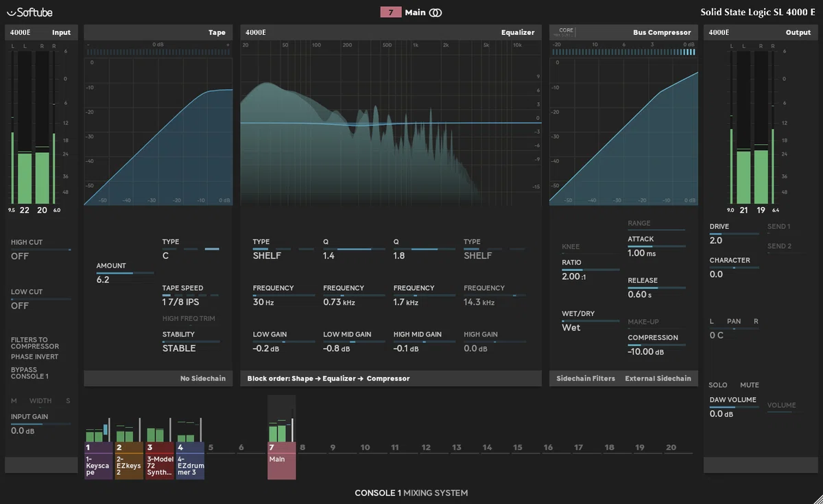
Task: Click High Gain 0.0 dB value
Action: tap(476, 348)
